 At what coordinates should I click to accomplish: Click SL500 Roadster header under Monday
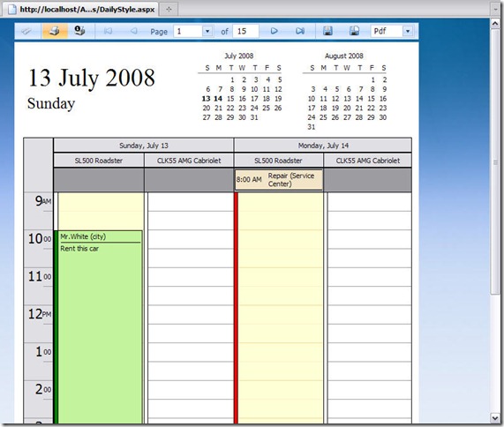tap(278, 161)
